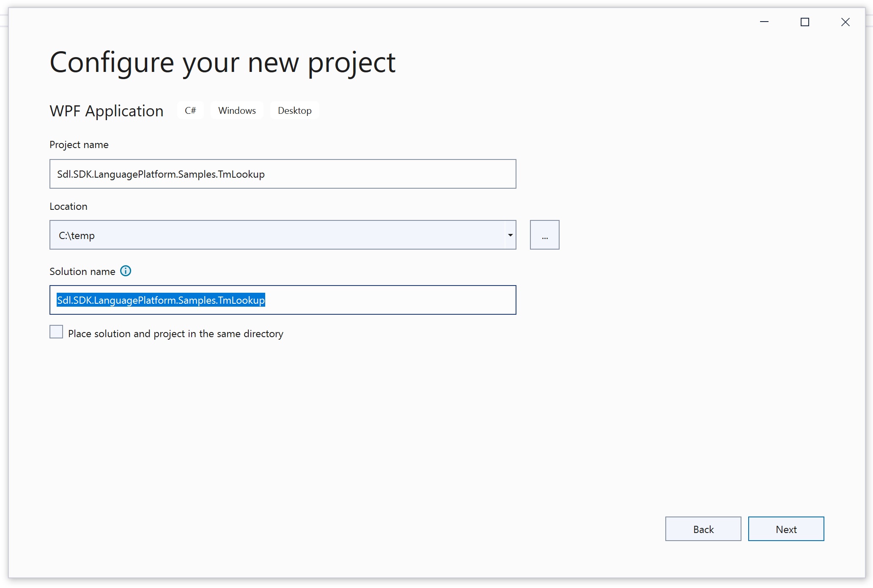Click the 'Configure your new project' heading

click(222, 63)
